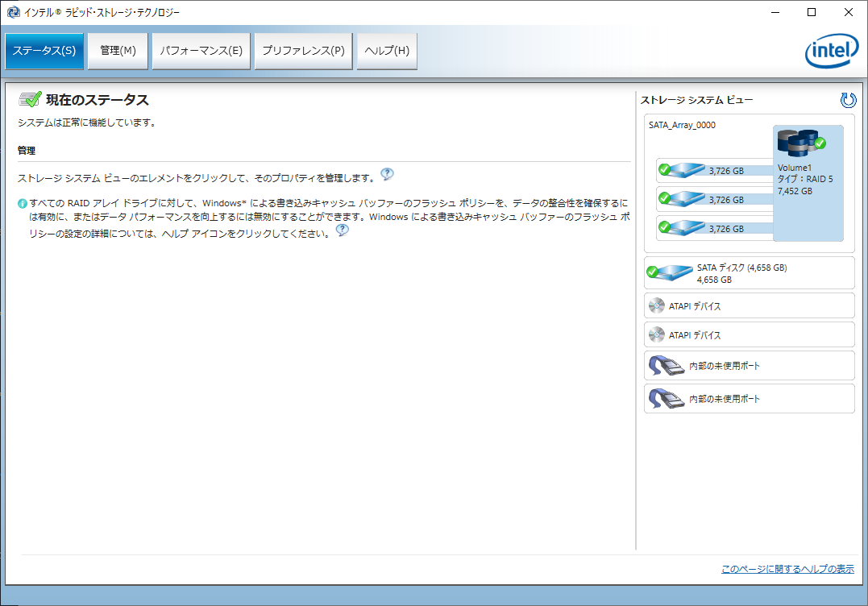Click the second 内部の未使用ポート cable icon
The height and width of the screenshot is (606, 868).
667,398
